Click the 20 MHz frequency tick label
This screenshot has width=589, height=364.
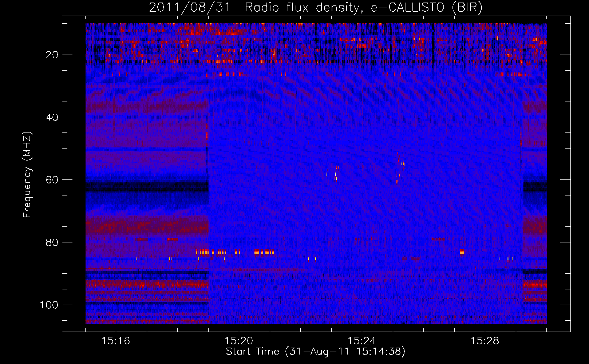point(52,55)
